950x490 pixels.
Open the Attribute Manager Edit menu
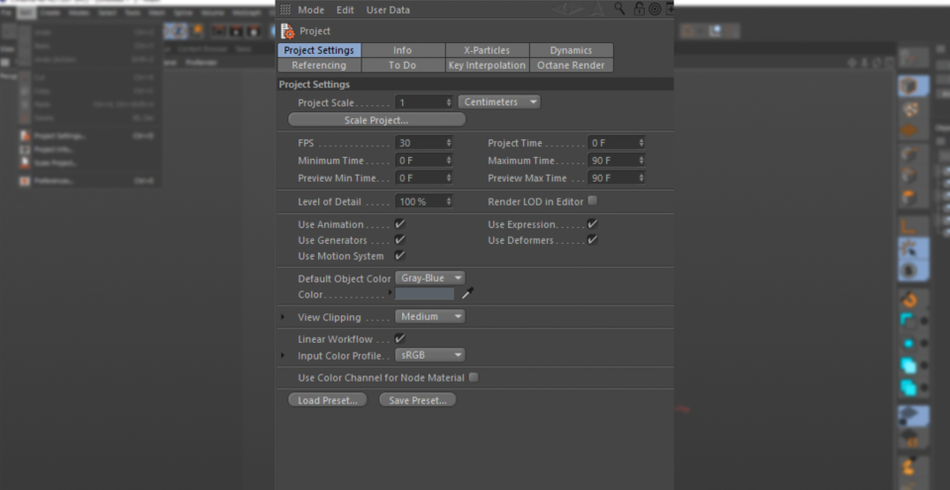point(345,10)
